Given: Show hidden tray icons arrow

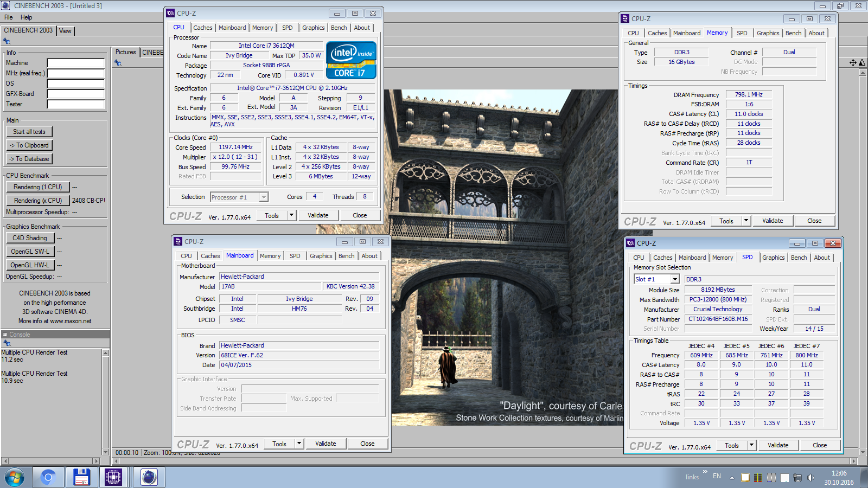Looking at the screenshot, I should (x=732, y=478).
